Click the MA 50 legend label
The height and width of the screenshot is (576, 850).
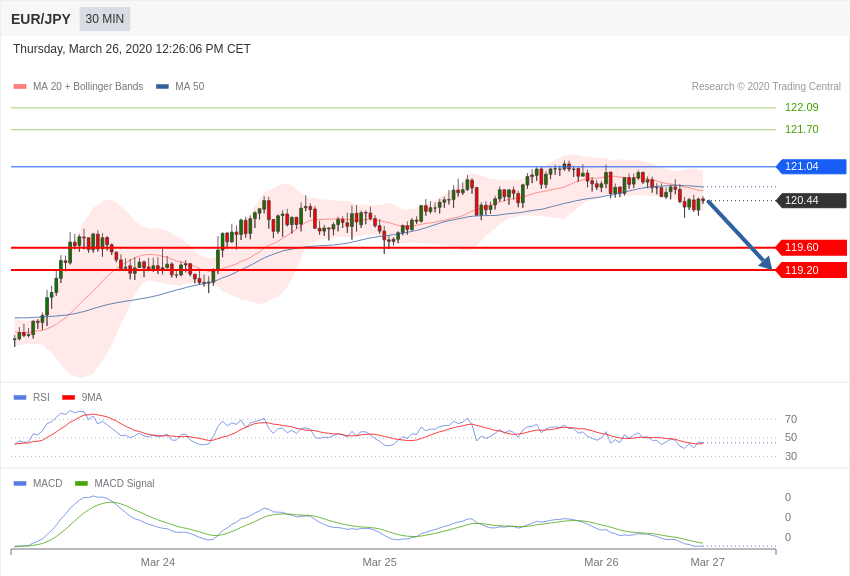[190, 86]
